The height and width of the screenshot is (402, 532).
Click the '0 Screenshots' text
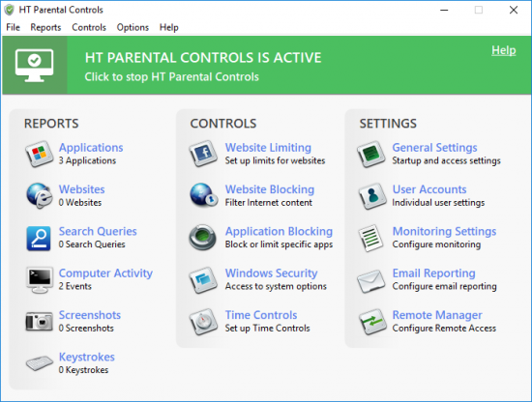click(x=86, y=329)
